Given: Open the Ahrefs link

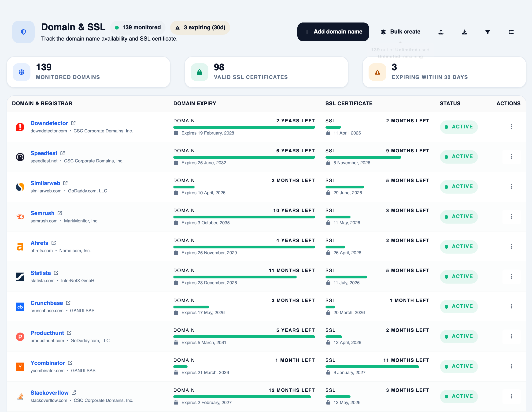Looking at the screenshot, I should click(x=40, y=243).
